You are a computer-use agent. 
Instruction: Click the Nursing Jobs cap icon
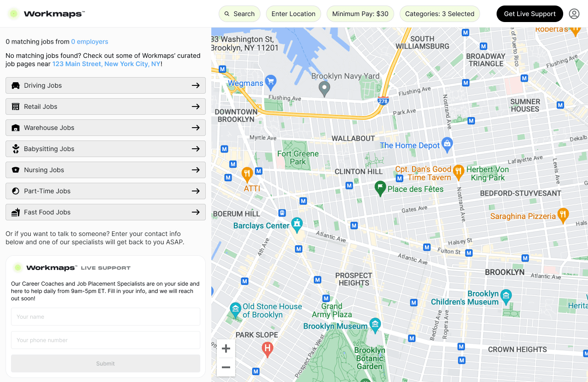coord(16,170)
